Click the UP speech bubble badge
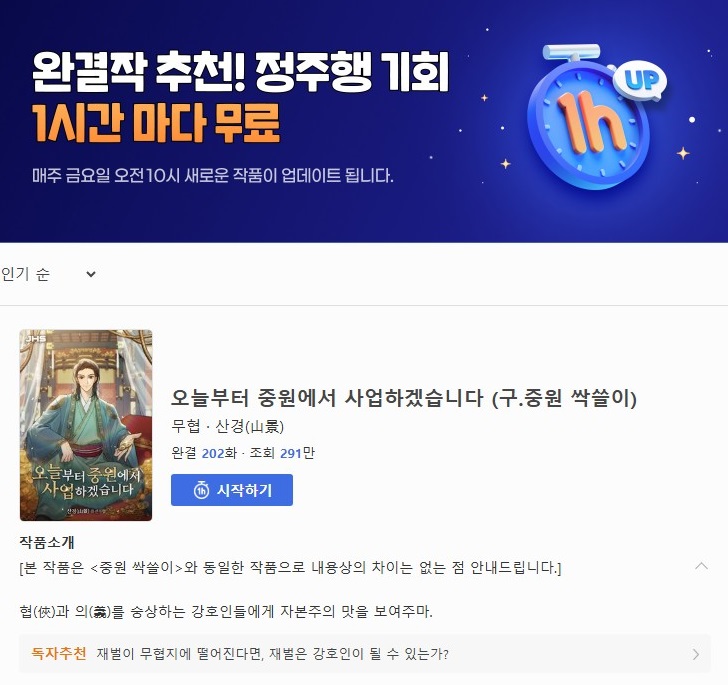 641,81
